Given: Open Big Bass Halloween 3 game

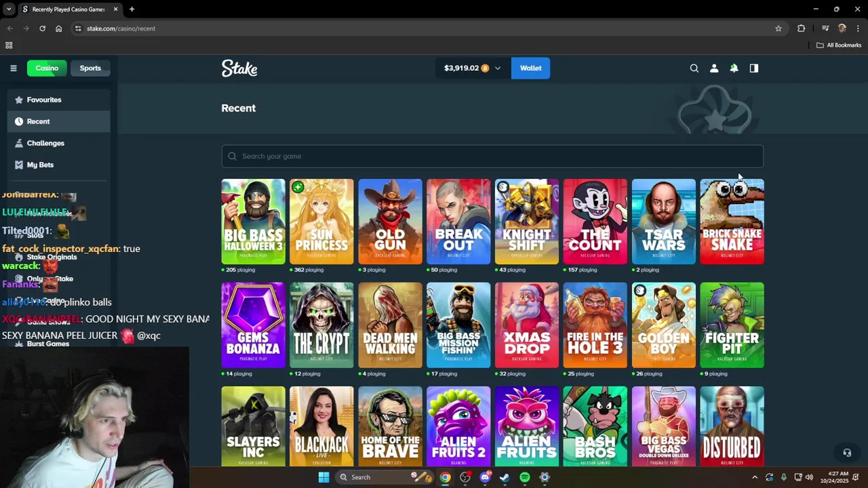Looking at the screenshot, I should pyautogui.click(x=253, y=222).
